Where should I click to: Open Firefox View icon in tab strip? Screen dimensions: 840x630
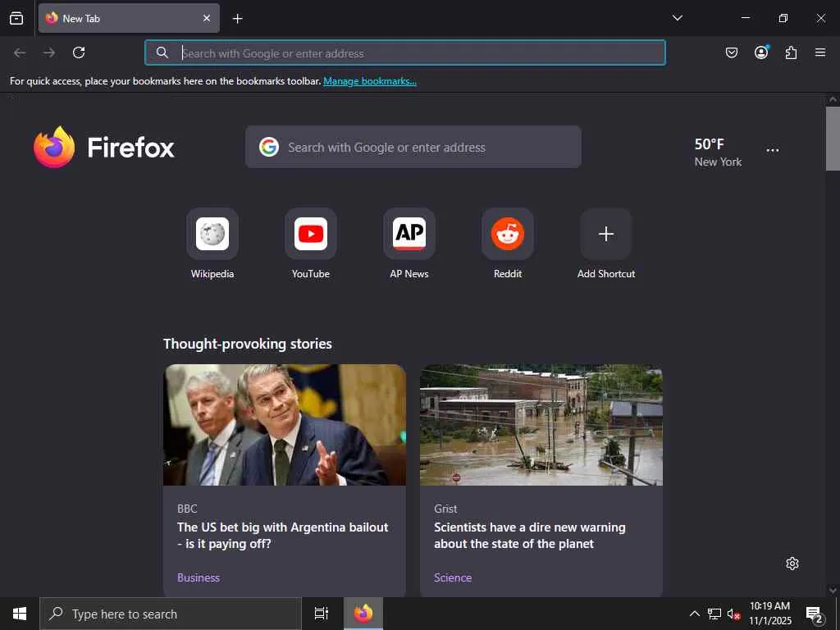pos(16,18)
